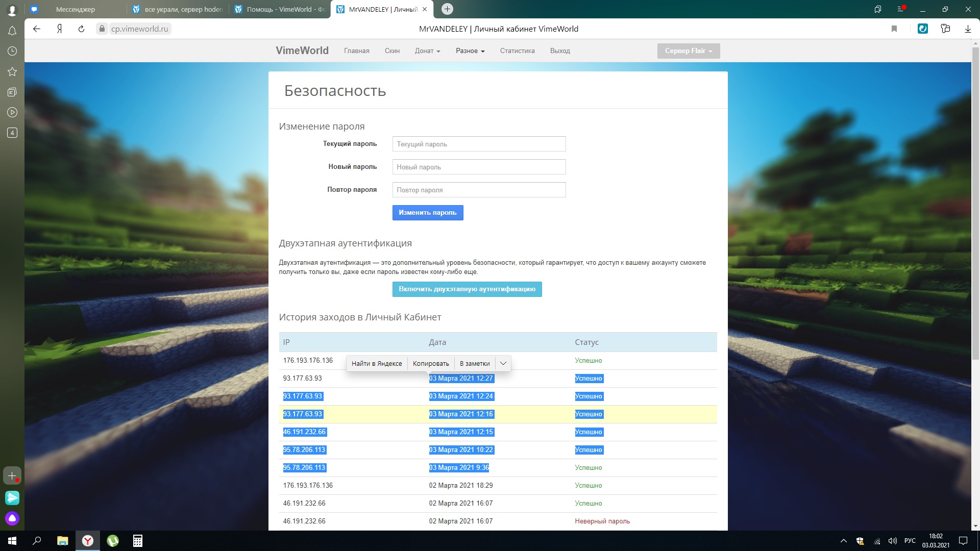Open File Explorer from taskbar
980x551 pixels.
click(62, 541)
